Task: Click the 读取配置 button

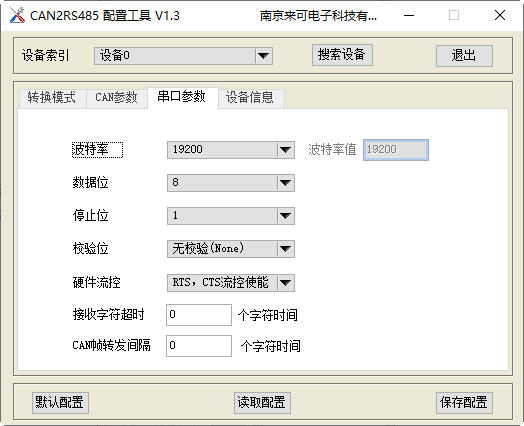Action: [262, 403]
